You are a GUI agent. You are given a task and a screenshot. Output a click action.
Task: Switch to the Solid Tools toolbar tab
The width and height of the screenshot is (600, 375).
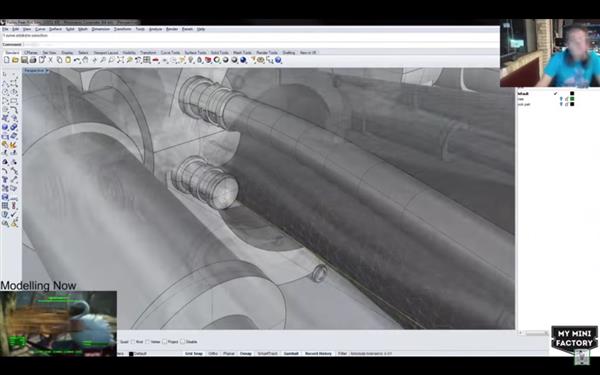(x=220, y=52)
